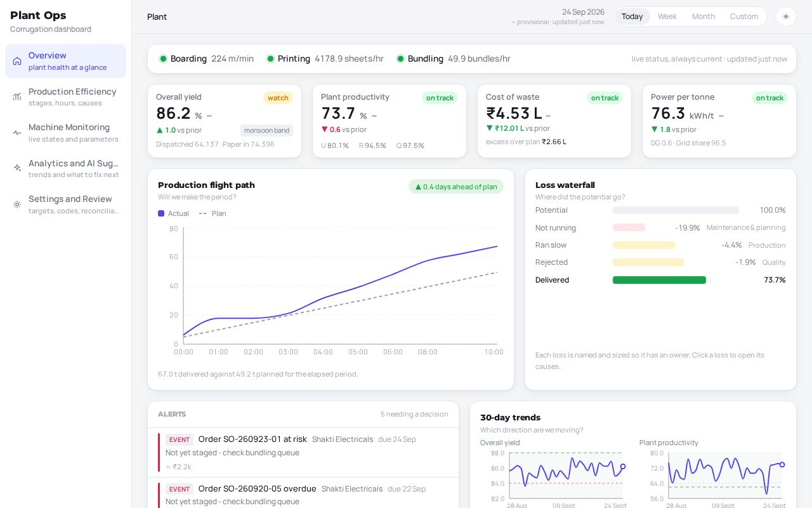Image resolution: width=812 pixels, height=508 pixels.
Task: Go to Machine Monitoring
Action: point(65,133)
